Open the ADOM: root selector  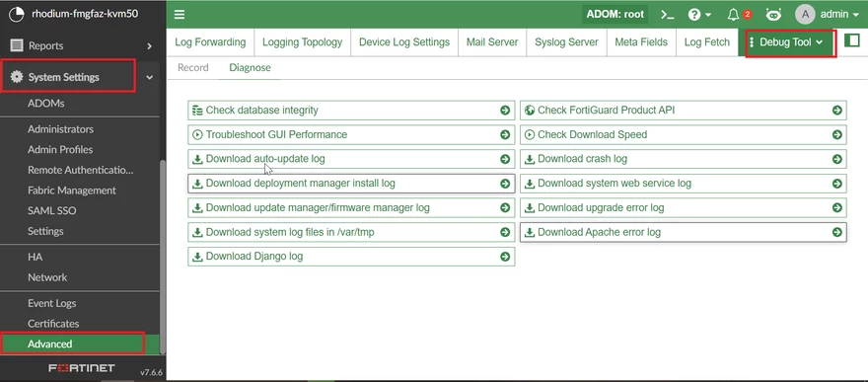tap(615, 15)
